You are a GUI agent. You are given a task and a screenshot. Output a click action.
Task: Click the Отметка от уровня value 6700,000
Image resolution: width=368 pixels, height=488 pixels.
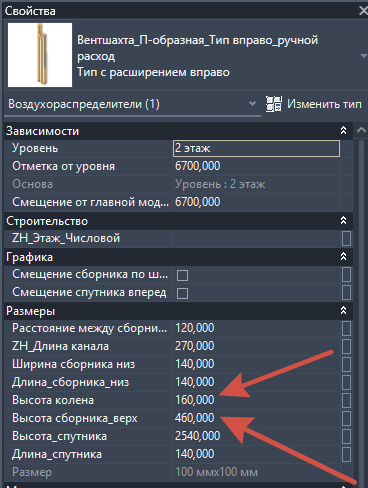pyautogui.click(x=197, y=166)
